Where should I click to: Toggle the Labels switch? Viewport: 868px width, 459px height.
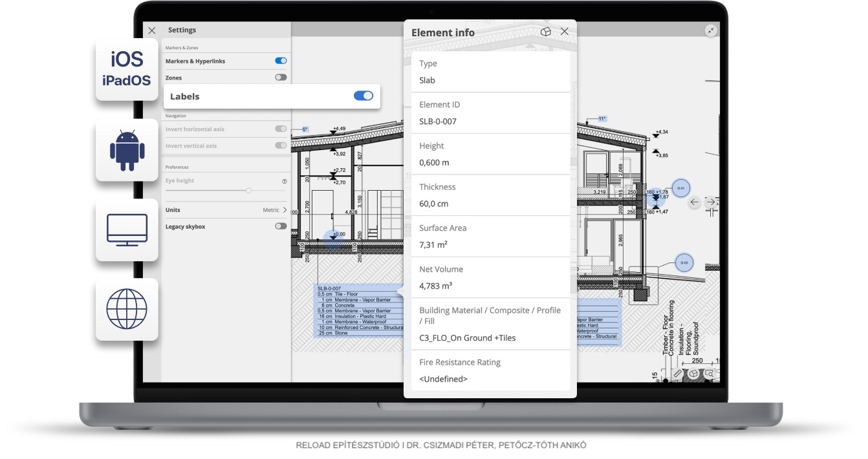coord(363,96)
